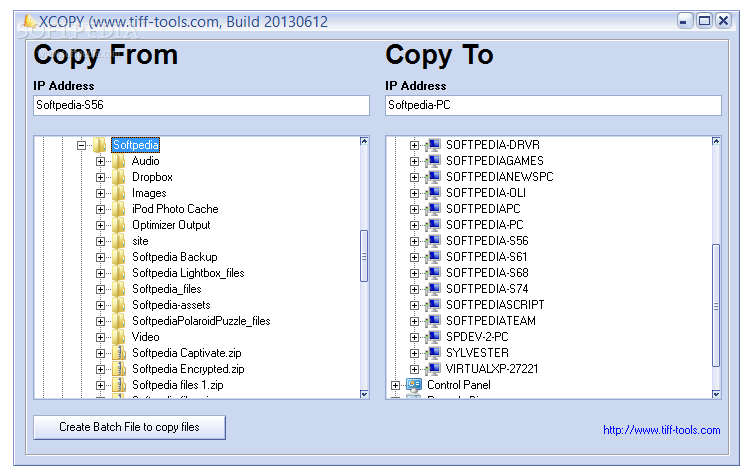Select the SOFTPEDIA-S61 computer row

point(486,257)
